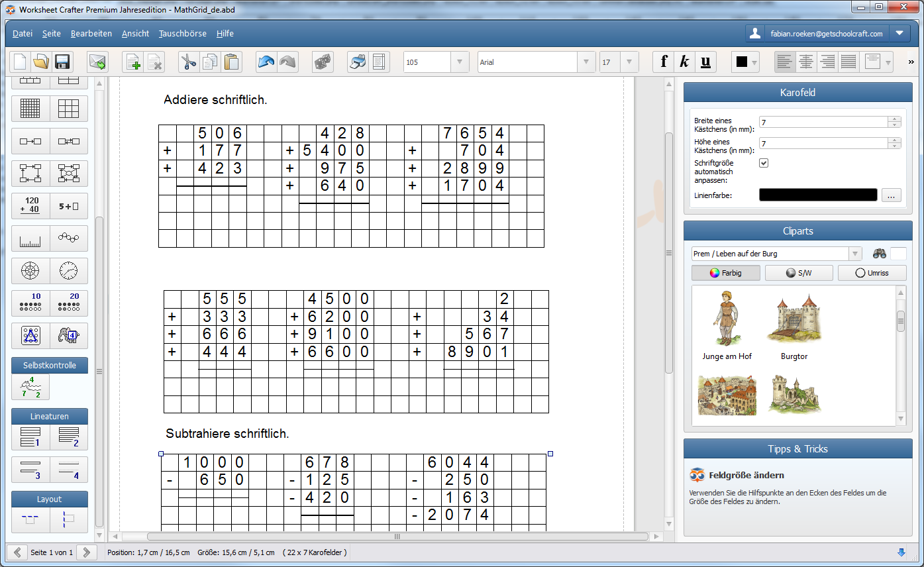
Task: Switch clipart style to S/W
Action: point(799,273)
